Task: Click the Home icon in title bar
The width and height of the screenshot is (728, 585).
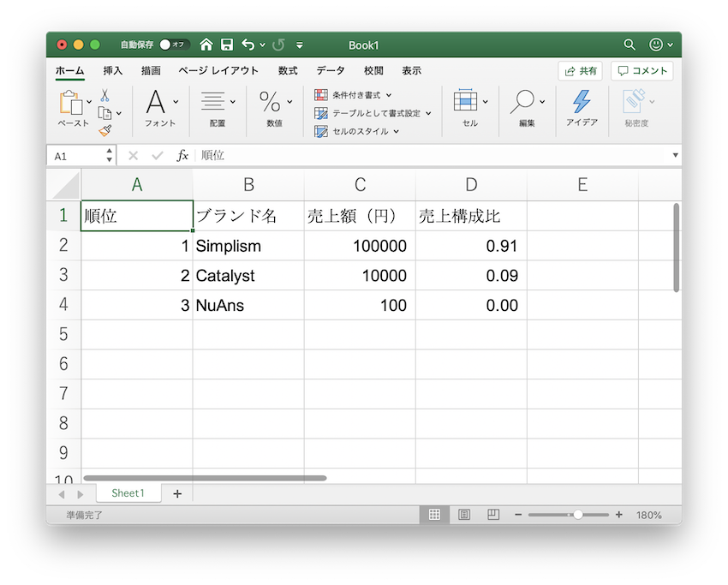Action: (x=206, y=45)
